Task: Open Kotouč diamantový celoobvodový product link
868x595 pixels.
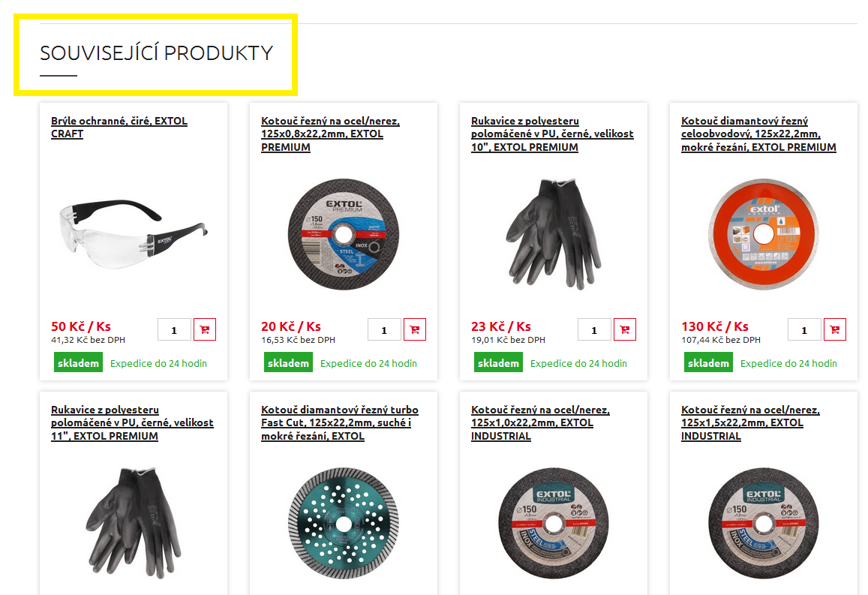Action: pos(758,134)
